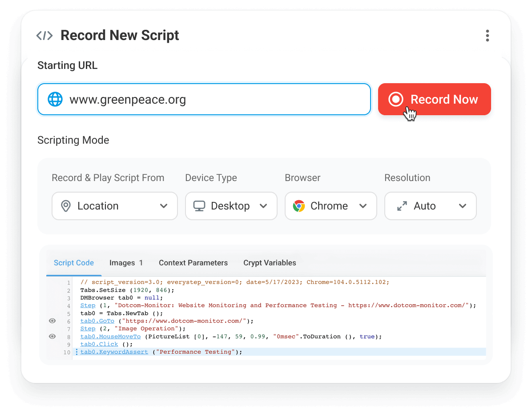The image size is (532, 415).
Task: Toggle the eye icon next to line 8
Action: click(52, 336)
